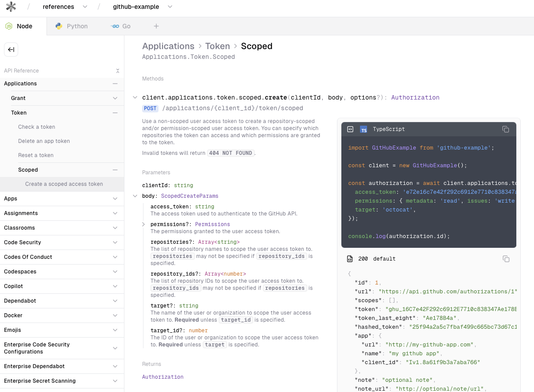Collapse the API Reference sidebar panel

(117, 71)
